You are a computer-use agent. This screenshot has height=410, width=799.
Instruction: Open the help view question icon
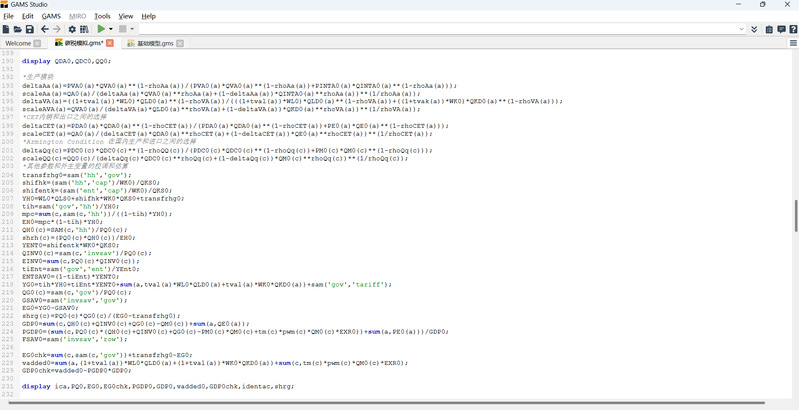(x=792, y=29)
